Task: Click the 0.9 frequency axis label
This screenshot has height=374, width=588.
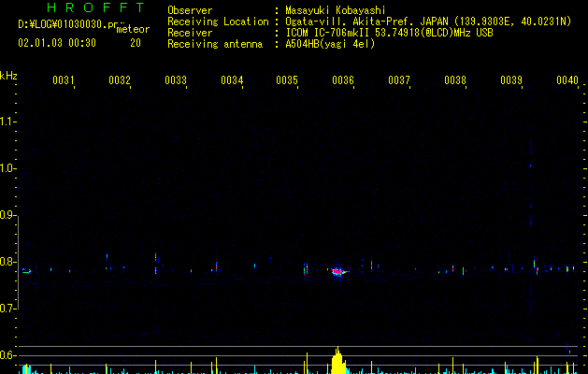Action: click(7, 215)
